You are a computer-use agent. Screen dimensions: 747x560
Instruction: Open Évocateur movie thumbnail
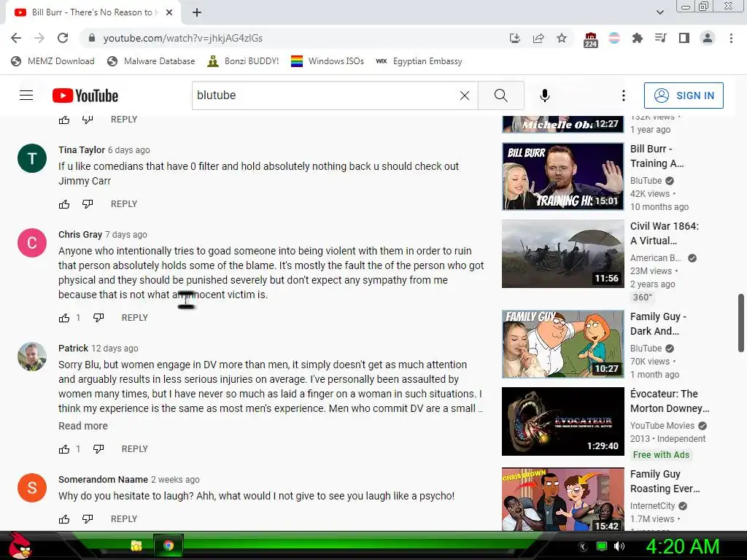tap(562, 421)
